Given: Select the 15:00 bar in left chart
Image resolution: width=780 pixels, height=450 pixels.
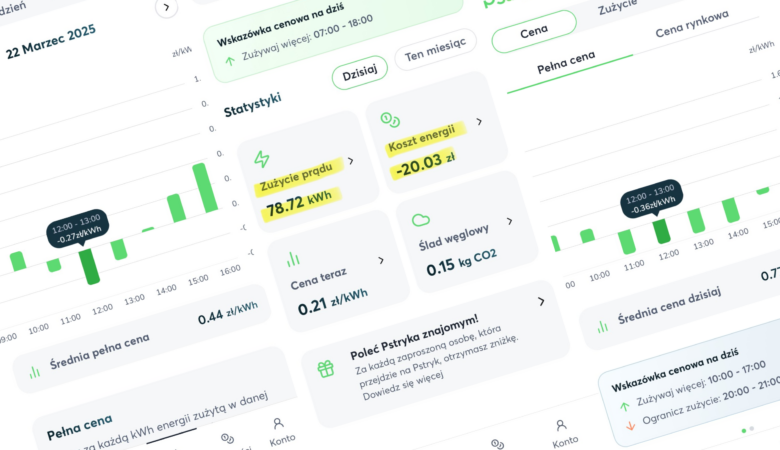Looking at the screenshot, I should coord(177,208).
